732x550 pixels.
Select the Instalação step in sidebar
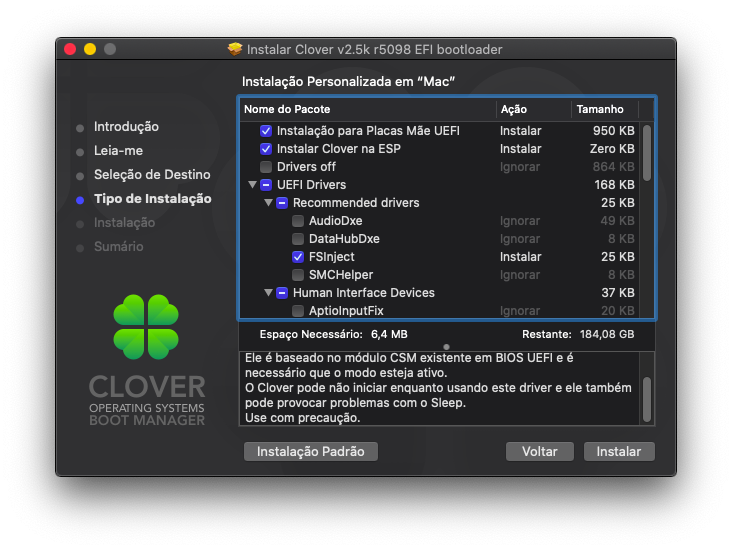point(124,223)
